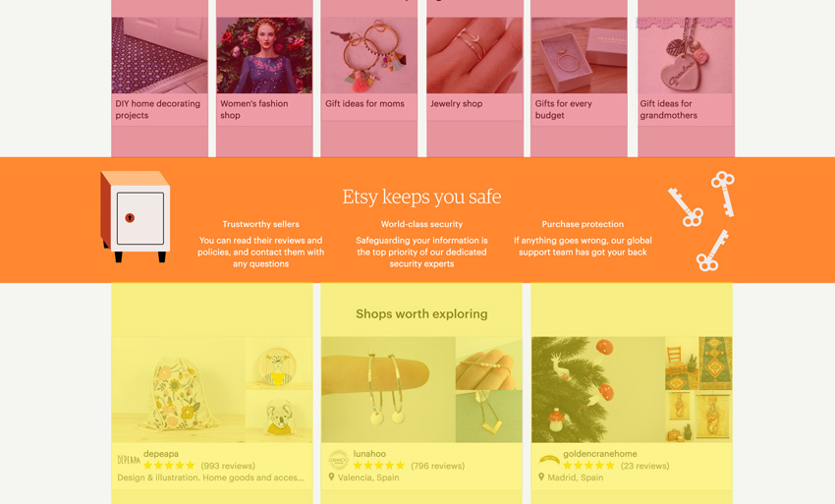
Task: Open the DIY home decorating projects link
Action: tap(157, 109)
